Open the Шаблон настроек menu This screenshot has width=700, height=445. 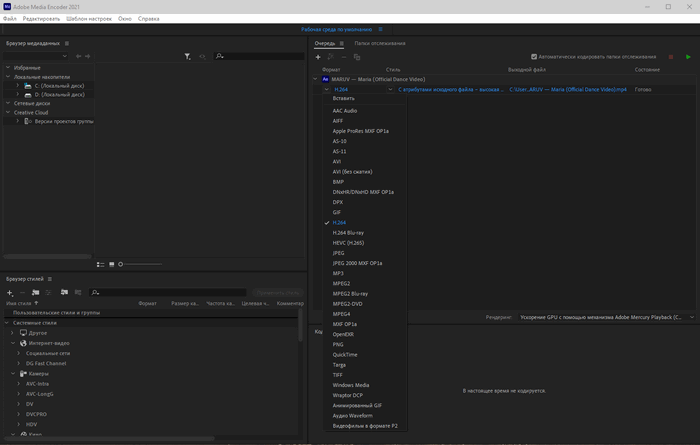click(88, 18)
